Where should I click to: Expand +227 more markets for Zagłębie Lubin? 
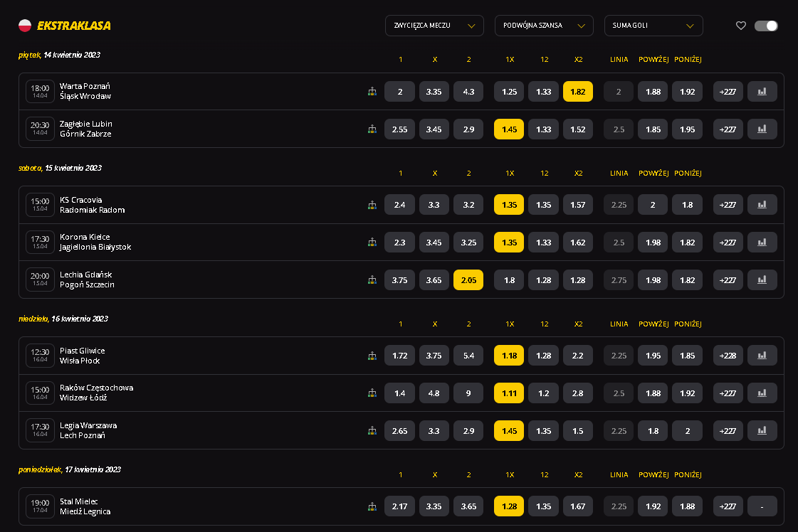728,129
